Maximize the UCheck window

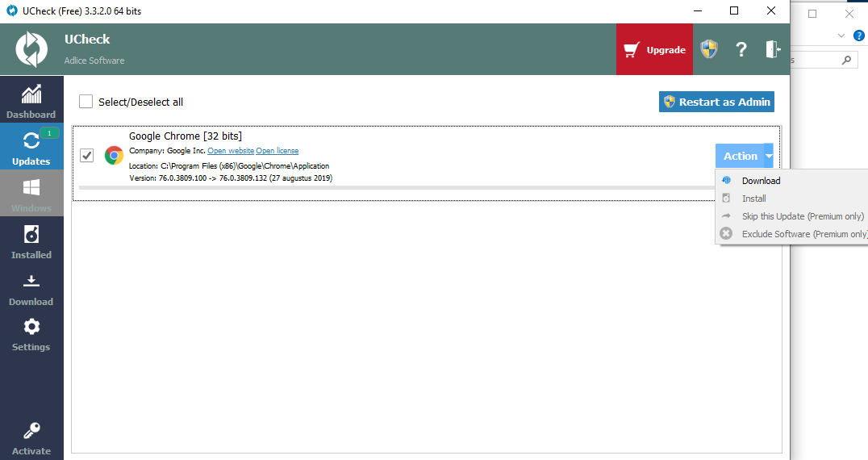pos(734,11)
